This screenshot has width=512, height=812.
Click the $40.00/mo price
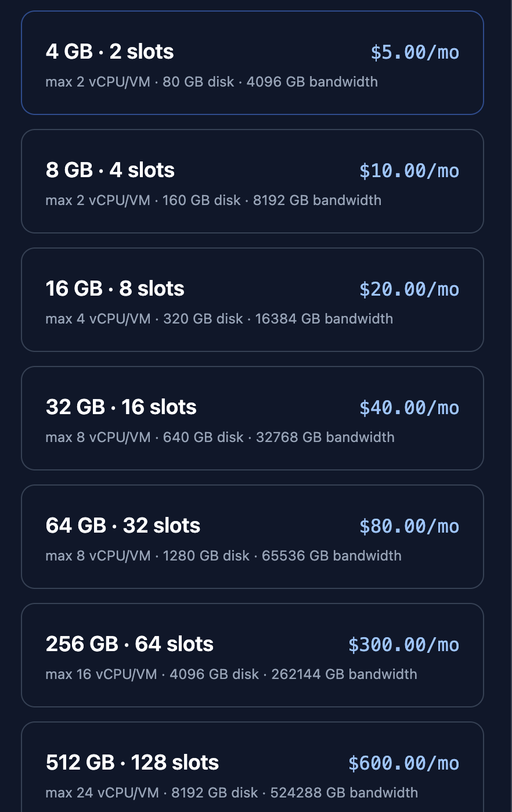coord(409,408)
